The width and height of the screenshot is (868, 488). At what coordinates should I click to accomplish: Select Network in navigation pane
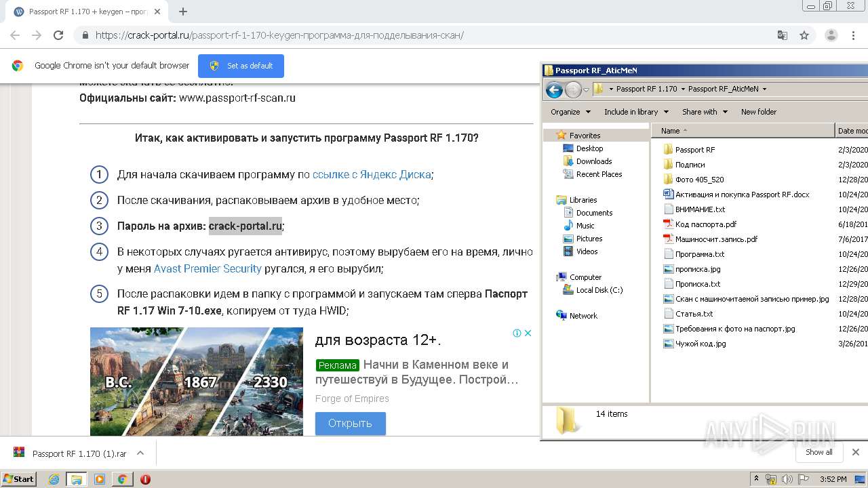coord(583,316)
